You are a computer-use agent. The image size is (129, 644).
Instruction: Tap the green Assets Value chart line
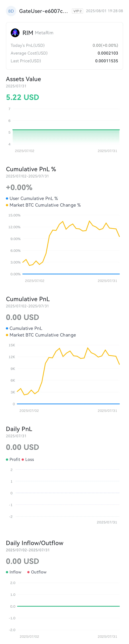coord(66,130)
